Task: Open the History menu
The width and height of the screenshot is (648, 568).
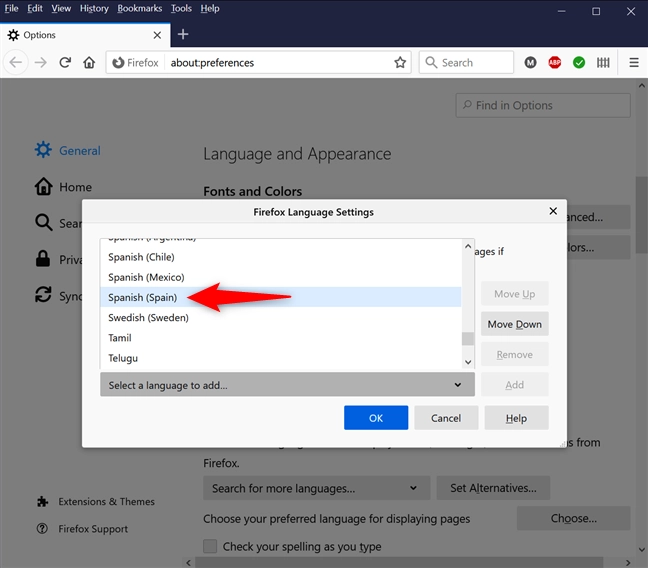Action: click(94, 8)
